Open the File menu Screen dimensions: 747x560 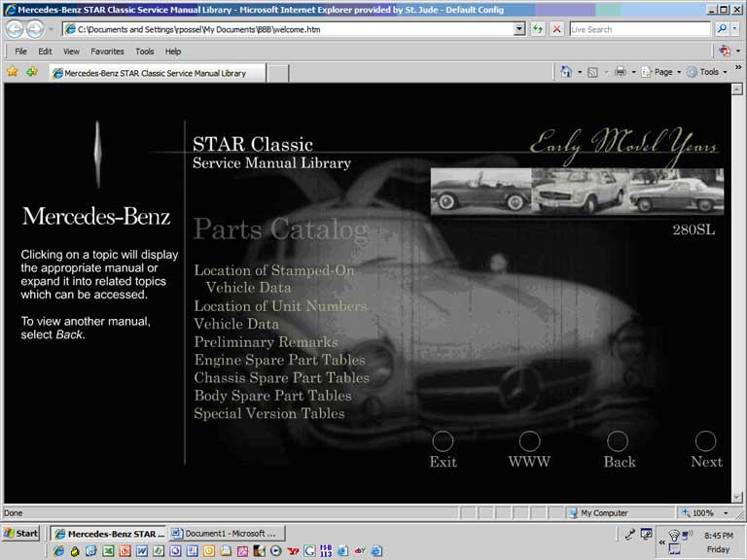[x=21, y=52]
